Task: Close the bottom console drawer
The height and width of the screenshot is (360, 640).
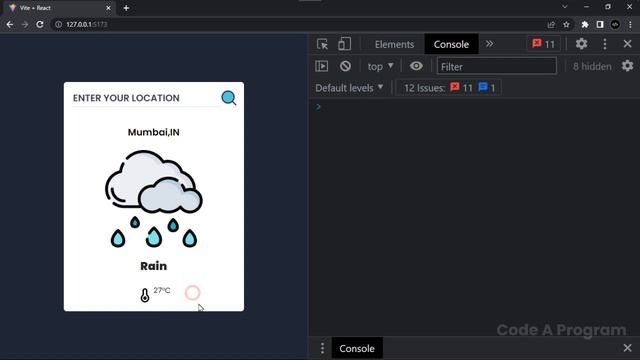Action: (x=627, y=348)
